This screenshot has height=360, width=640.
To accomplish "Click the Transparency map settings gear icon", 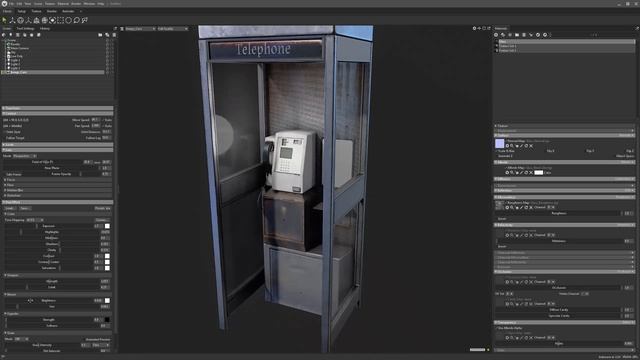I will pyautogui.click(x=507, y=338).
